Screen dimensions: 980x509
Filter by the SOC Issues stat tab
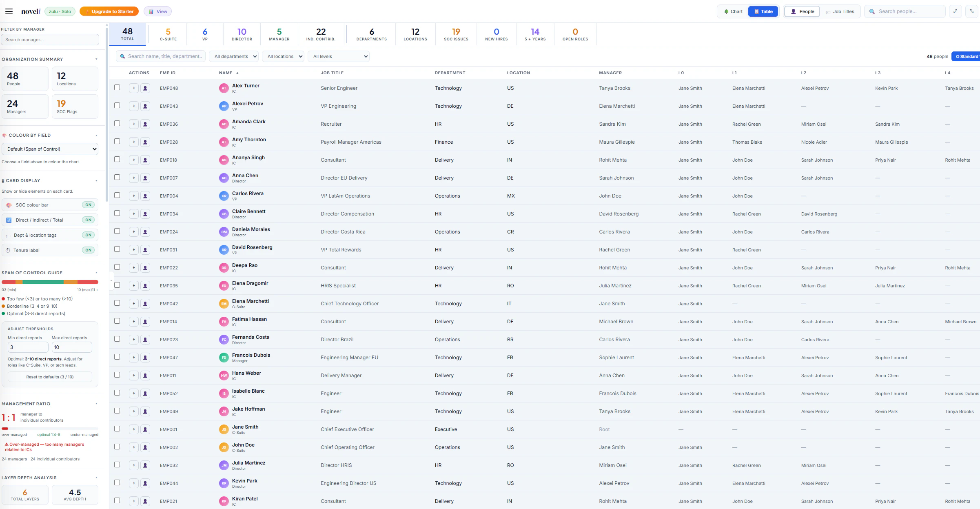point(456,34)
